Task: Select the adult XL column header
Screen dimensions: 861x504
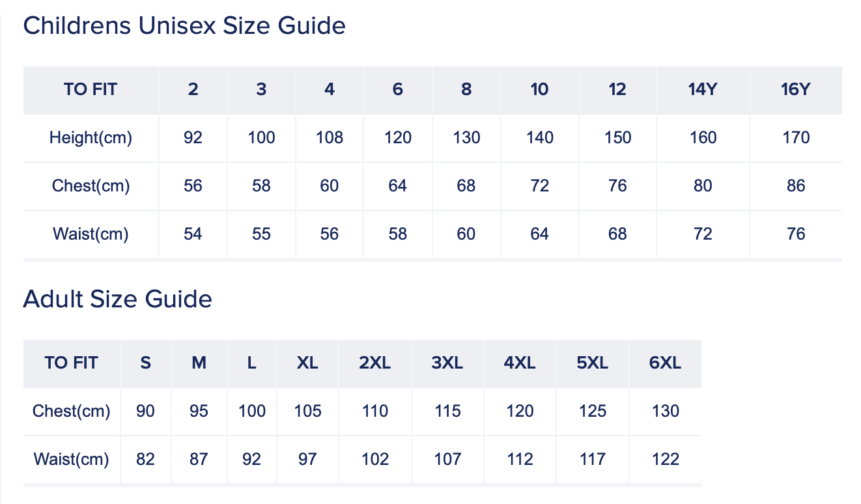Action: click(x=307, y=363)
